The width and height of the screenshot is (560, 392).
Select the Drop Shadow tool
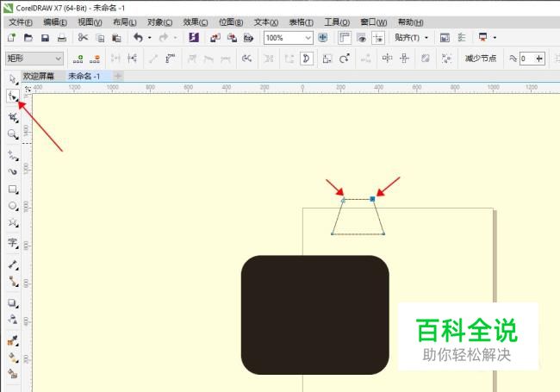pos(13,303)
